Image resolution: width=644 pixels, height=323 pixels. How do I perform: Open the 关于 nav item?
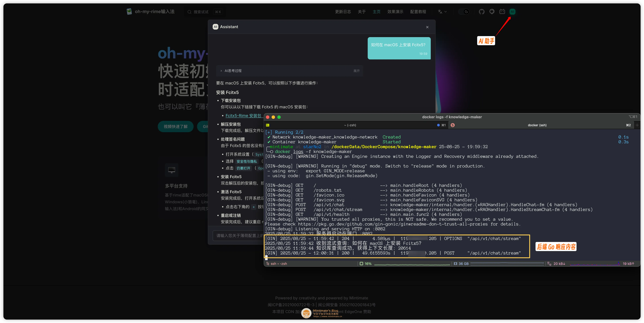tap(361, 12)
